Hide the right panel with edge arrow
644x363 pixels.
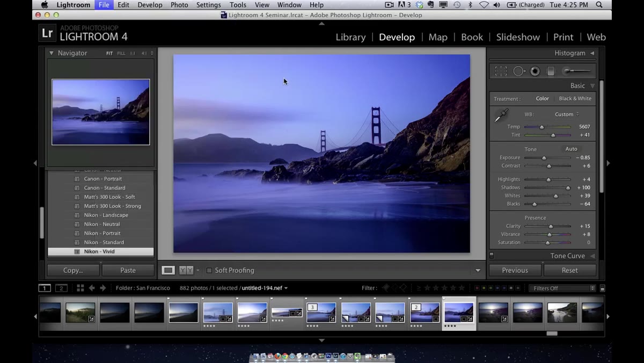[x=608, y=163]
